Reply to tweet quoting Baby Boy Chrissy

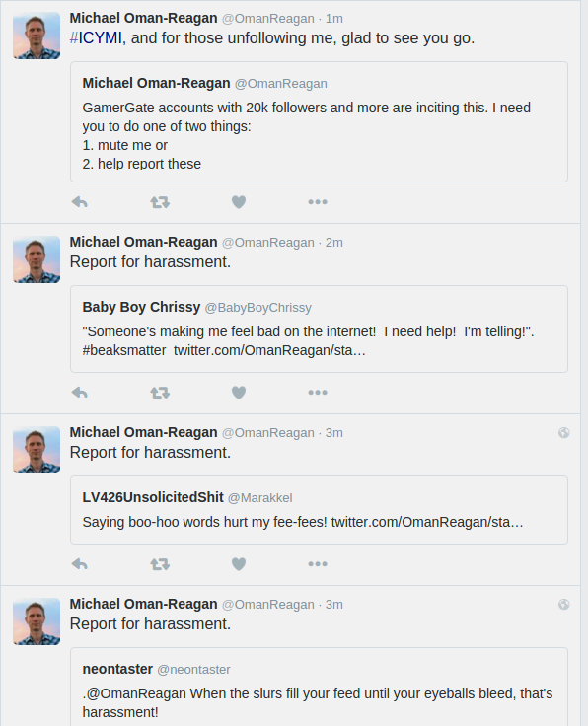80,393
